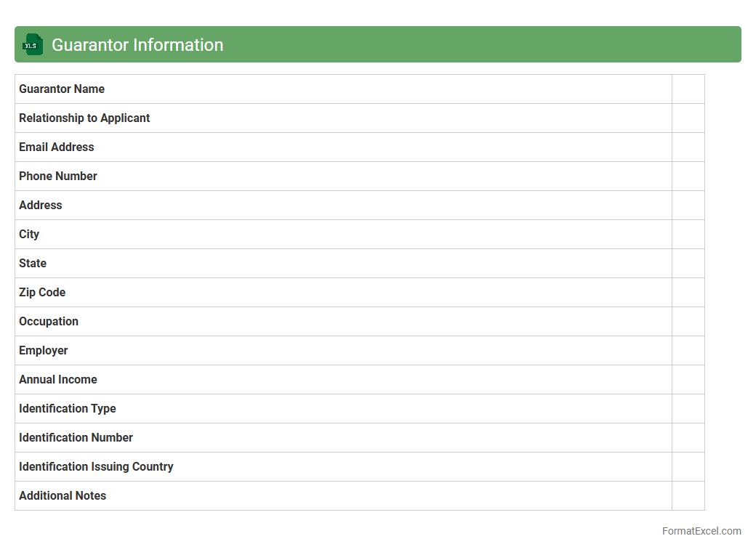Image resolution: width=756 pixels, height=552 pixels.
Task: Select the State field row
Action: pos(33,264)
